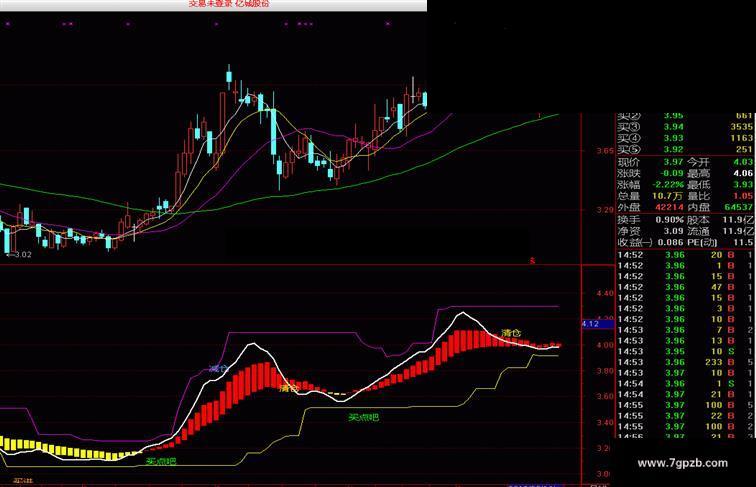Click the blue 4.12 price marker on axis
Viewport: 756px width, 487px height.
coord(597,324)
